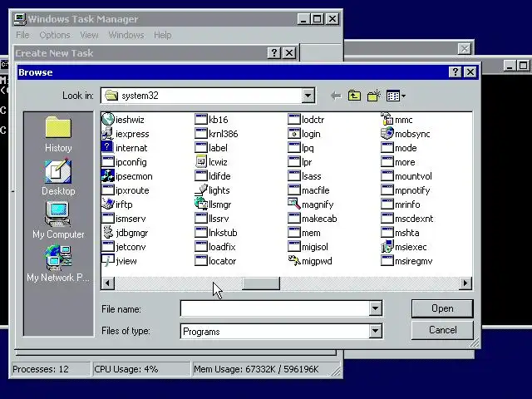Open My Computer in places bar

(x=58, y=220)
